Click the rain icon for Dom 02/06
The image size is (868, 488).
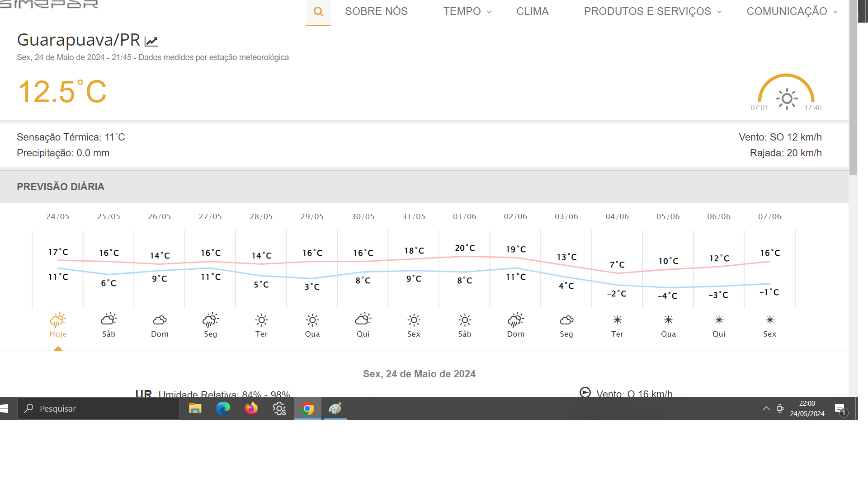pos(515,320)
